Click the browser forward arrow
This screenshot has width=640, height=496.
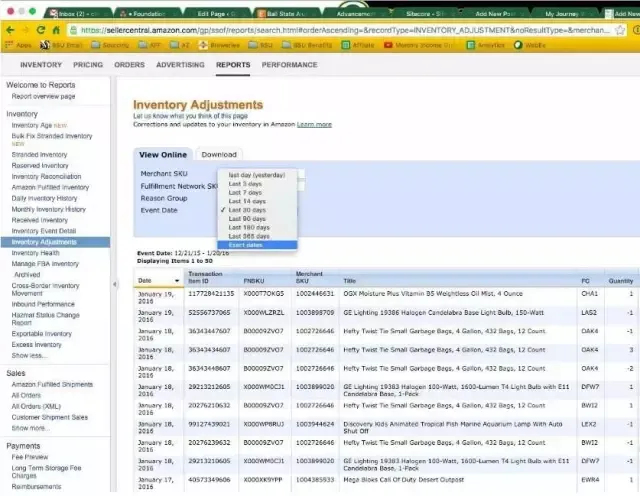point(25,30)
